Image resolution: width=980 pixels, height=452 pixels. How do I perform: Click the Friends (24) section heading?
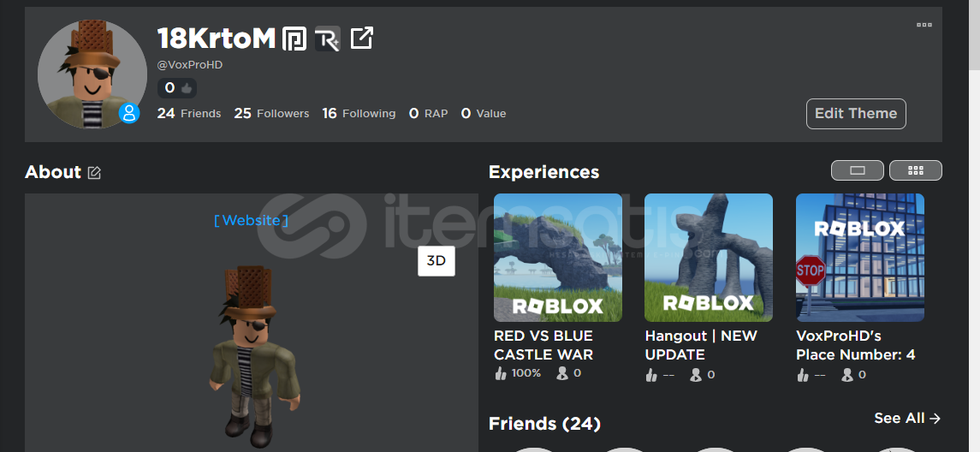[544, 424]
